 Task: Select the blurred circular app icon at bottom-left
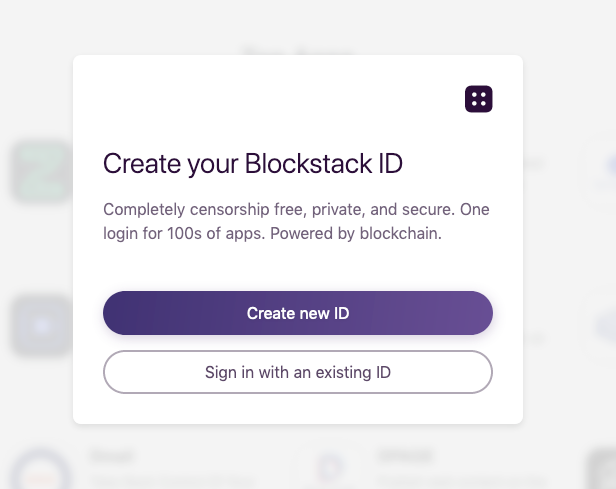[41, 471]
